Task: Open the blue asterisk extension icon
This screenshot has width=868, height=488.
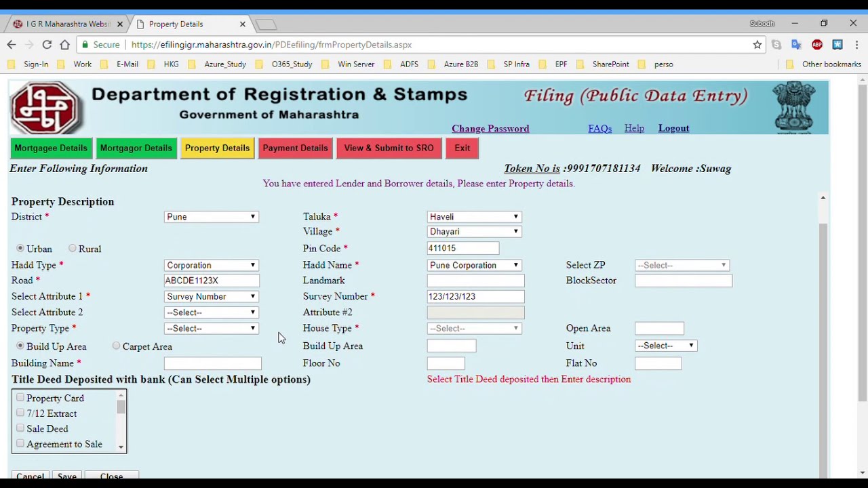Action: point(837,45)
